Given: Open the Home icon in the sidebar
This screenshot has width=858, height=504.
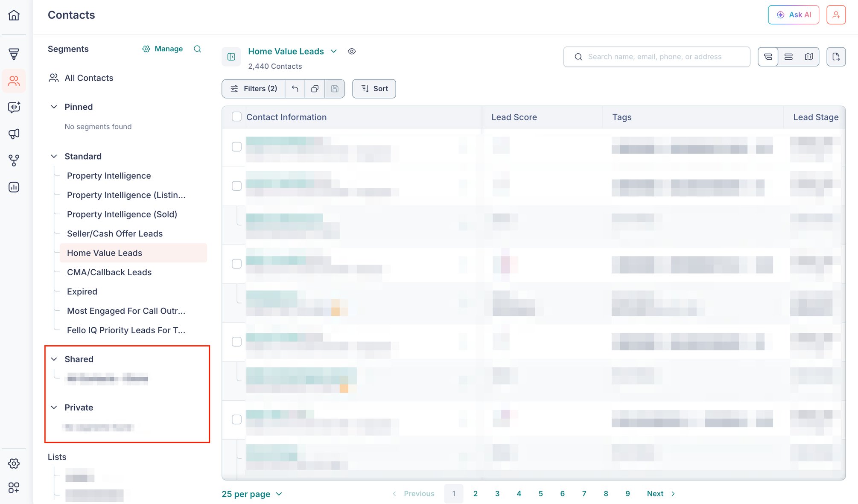Looking at the screenshot, I should 14,15.
